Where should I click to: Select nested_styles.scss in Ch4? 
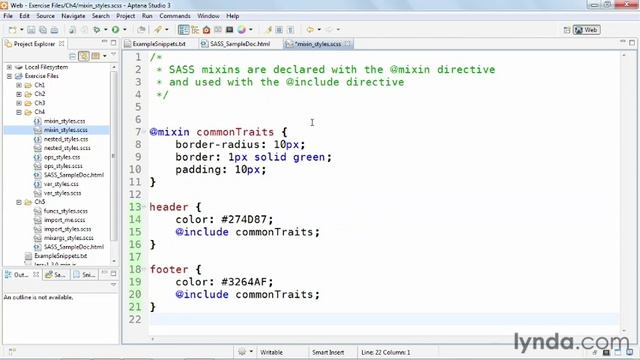pos(67,148)
